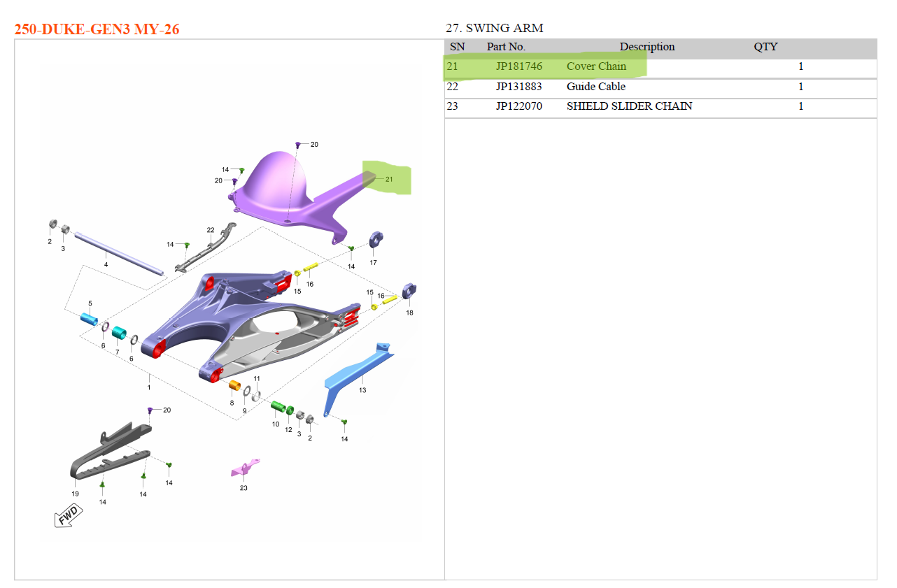Viewport: 897px width, 588px height.
Task: Click the SN column header
Action: (458, 47)
